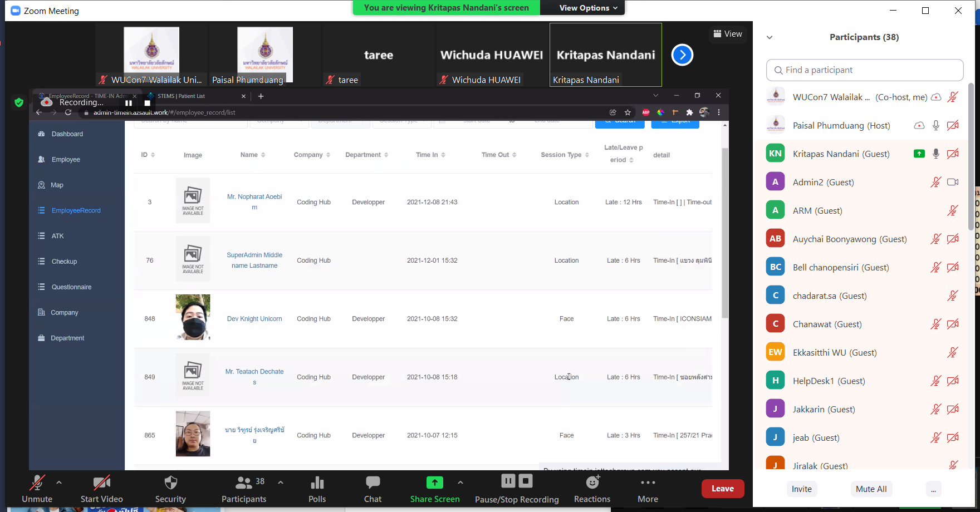Image resolution: width=980 pixels, height=512 pixels.
Task: Click the Mute All button
Action: tap(871, 489)
